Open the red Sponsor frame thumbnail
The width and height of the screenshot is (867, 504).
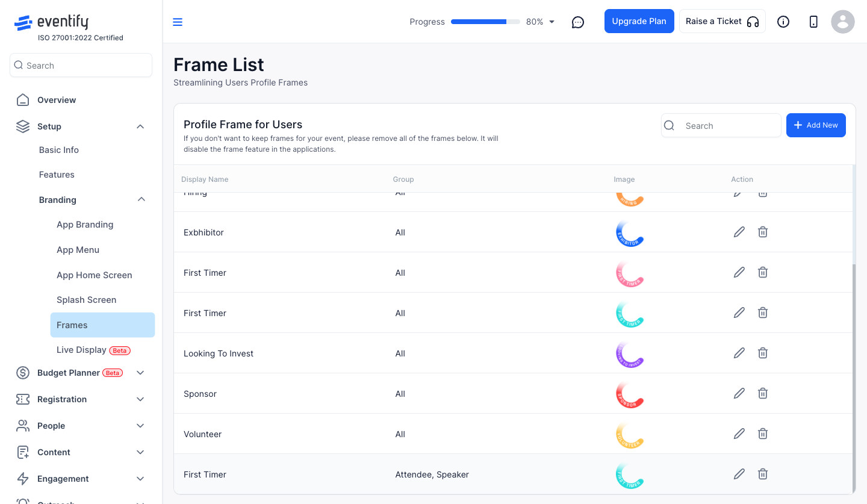point(630,394)
